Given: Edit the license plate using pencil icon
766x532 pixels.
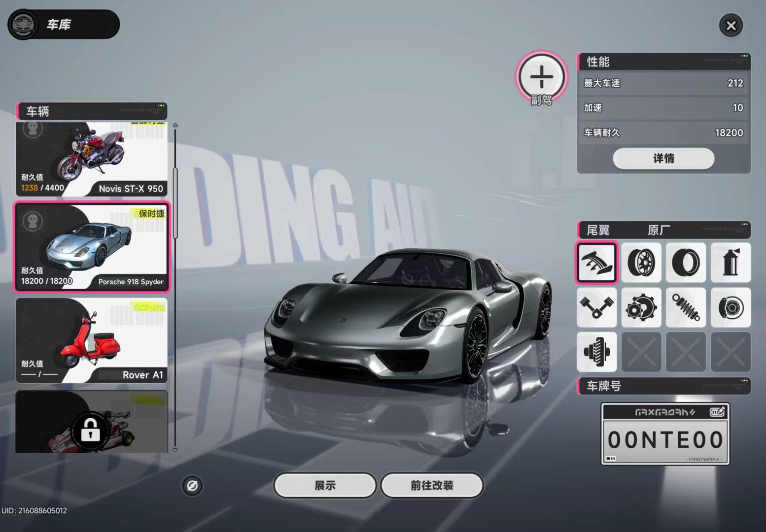Looking at the screenshot, I should coord(717,411).
